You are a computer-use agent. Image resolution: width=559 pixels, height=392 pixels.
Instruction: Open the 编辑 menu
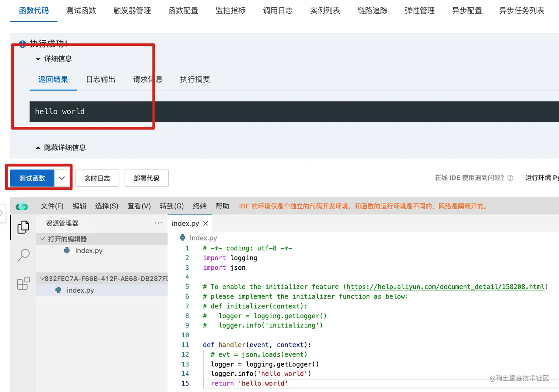79,206
